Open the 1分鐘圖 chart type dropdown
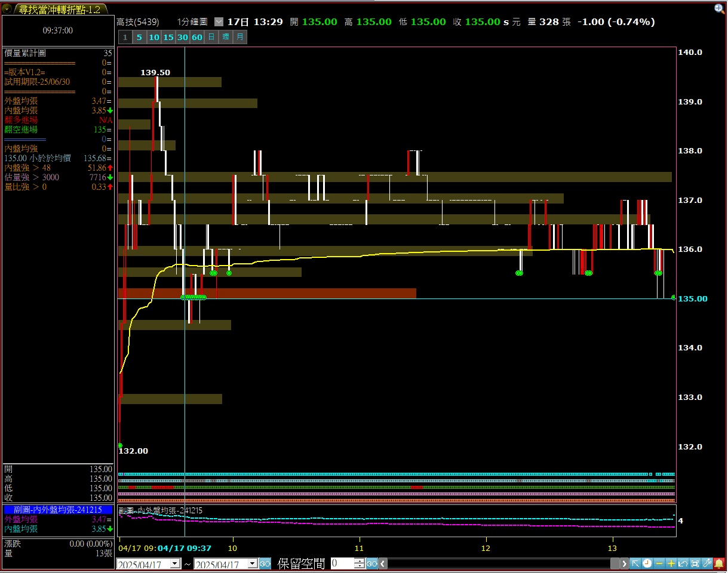This screenshot has width=728, height=573. pos(219,21)
